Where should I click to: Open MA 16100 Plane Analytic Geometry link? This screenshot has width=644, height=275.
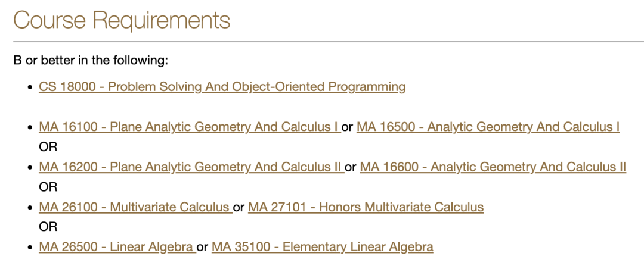pos(190,127)
